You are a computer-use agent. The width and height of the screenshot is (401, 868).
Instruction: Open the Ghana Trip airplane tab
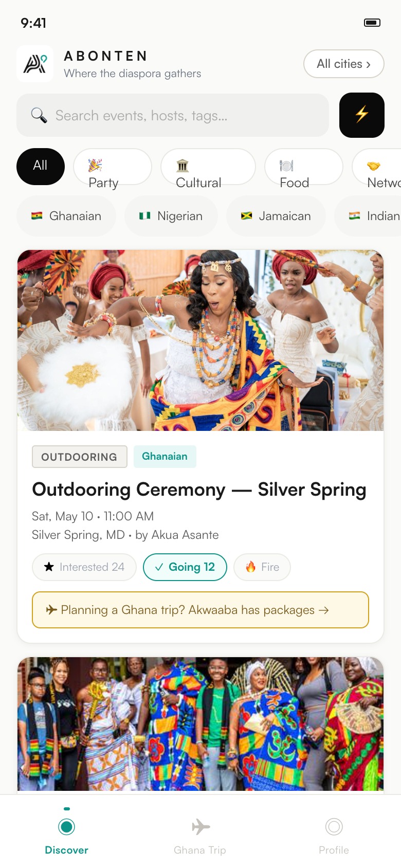[x=200, y=835]
